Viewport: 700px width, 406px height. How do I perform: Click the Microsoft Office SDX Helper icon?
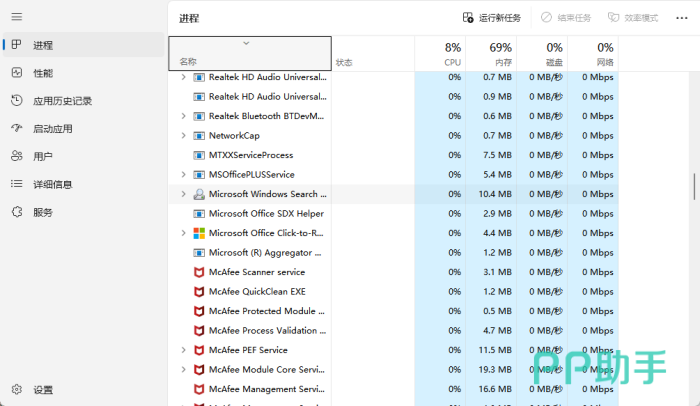tap(199, 214)
